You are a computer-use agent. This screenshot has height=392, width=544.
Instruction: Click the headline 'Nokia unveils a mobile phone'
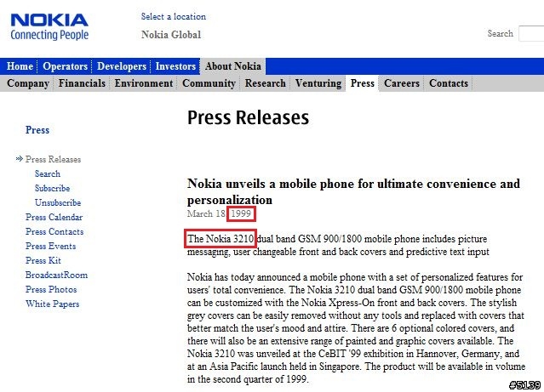(x=353, y=191)
